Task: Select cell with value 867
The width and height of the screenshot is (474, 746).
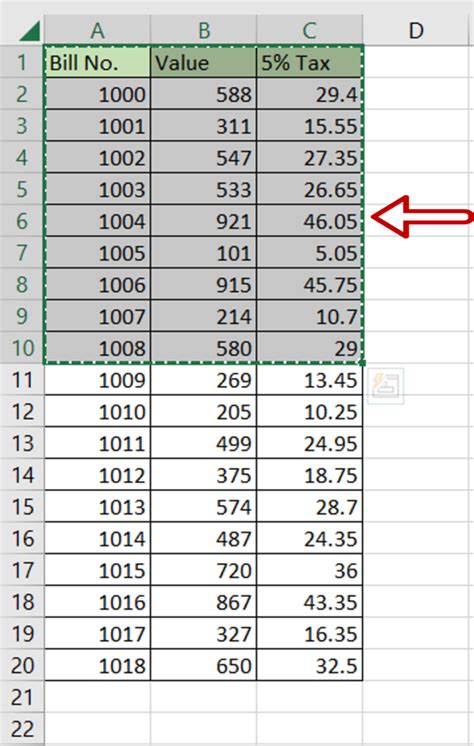Action: click(204, 602)
